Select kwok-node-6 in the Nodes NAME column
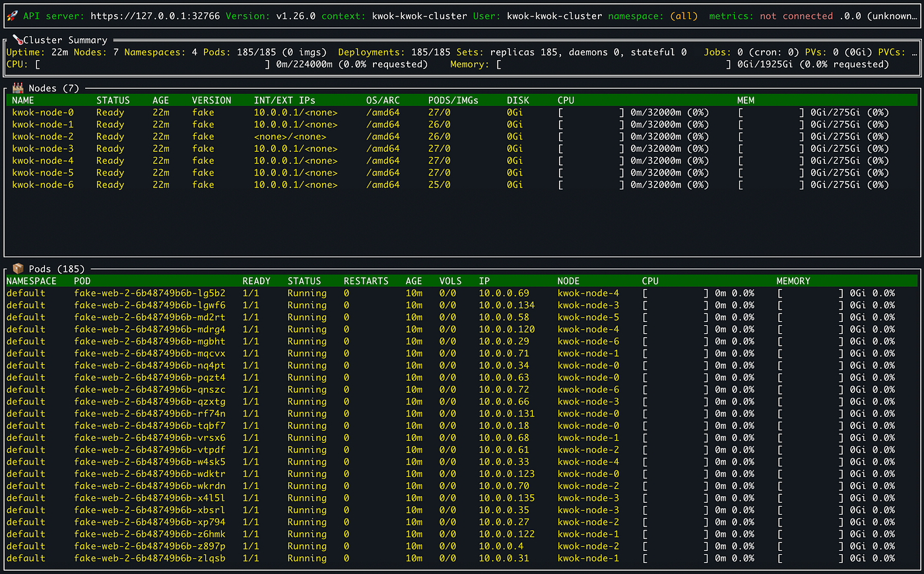The height and width of the screenshot is (574, 924). (x=43, y=185)
